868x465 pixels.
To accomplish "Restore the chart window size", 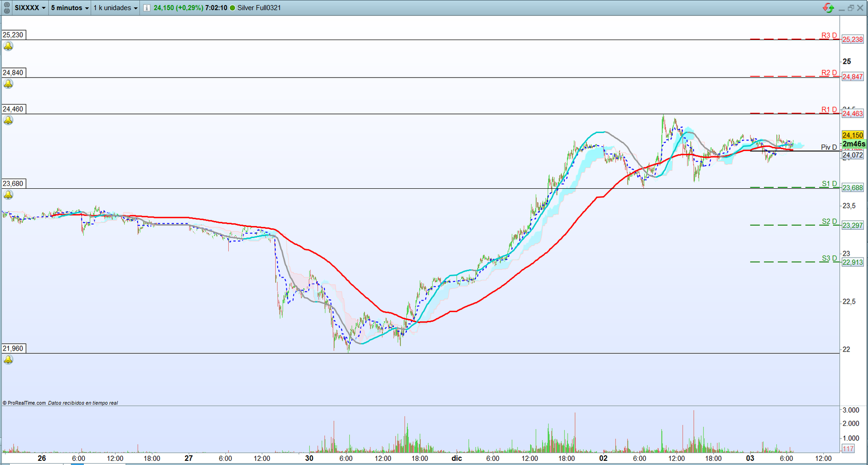I will pos(851,8).
